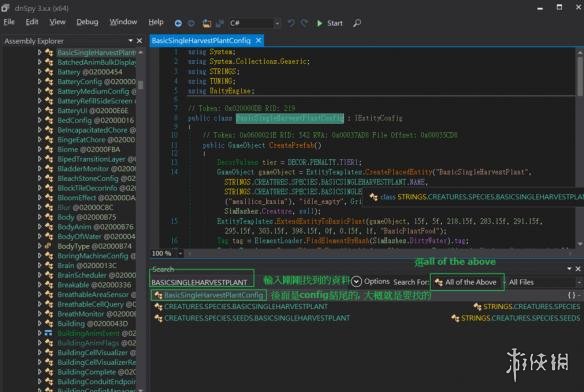The width and height of the screenshot is (584, 392).
Task: Click the BuildingCellVisualizer class icon
Action: (x=49, y=353)
